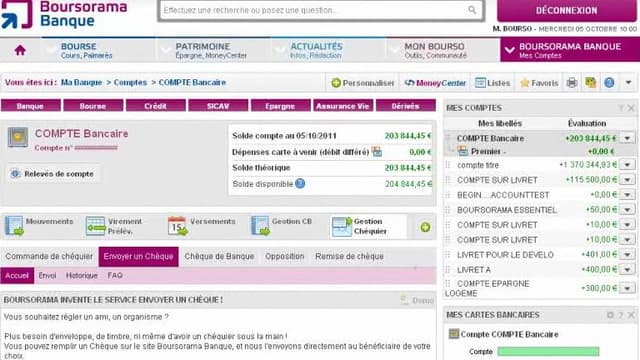640x360 pixels.
Task: Open Versements calendar icon
Action: tap(178, 226)
